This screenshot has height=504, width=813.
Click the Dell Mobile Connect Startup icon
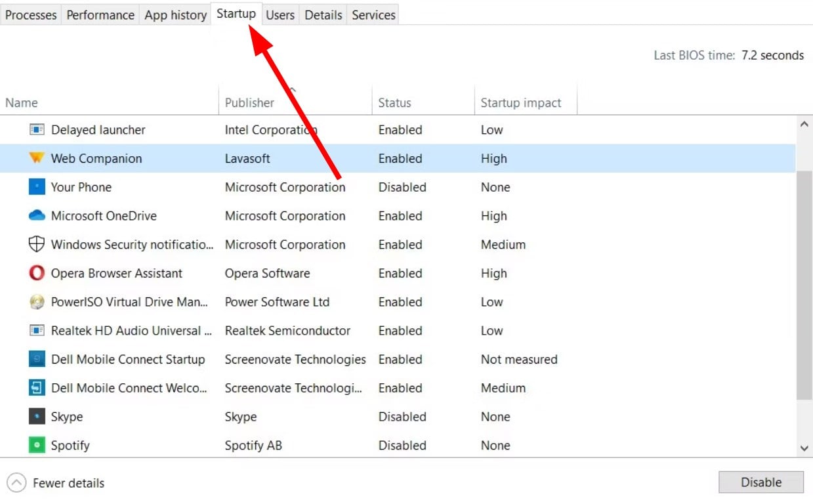(x=37, y=360)
